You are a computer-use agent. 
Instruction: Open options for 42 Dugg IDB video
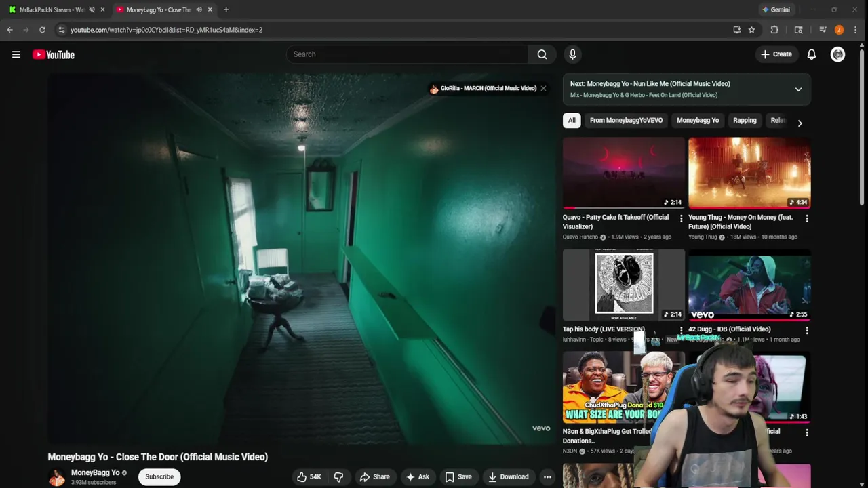807,330
